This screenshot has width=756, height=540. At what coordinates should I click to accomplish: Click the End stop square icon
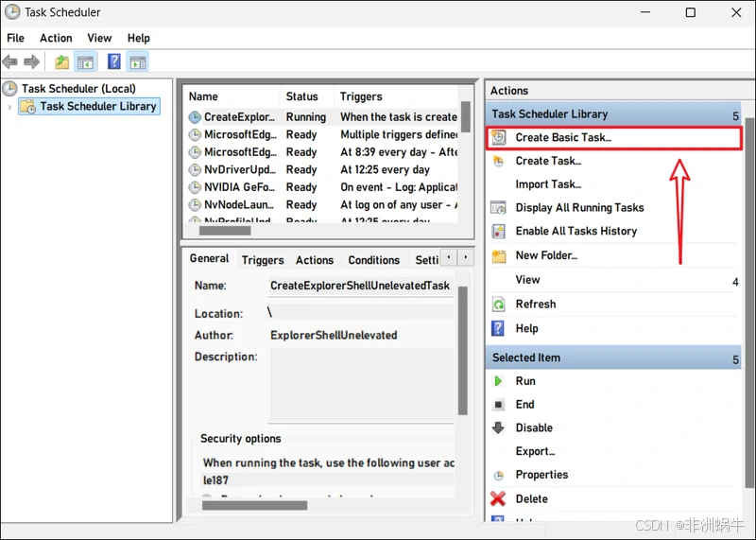point(498,405)
